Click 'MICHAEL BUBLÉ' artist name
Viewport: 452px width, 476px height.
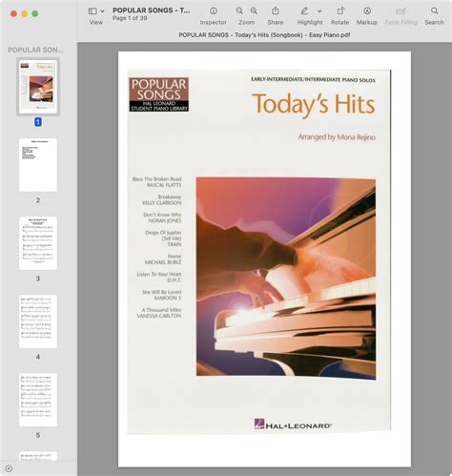click(163, 262)
